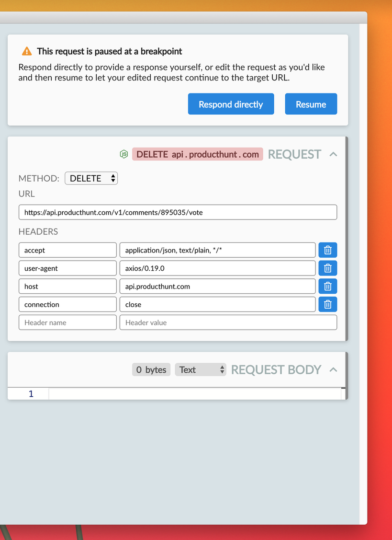Edit the axios/0.19.0 header value
Image resolution: width=392 pixels, height=540 pixels.
[x=218, y=268]
